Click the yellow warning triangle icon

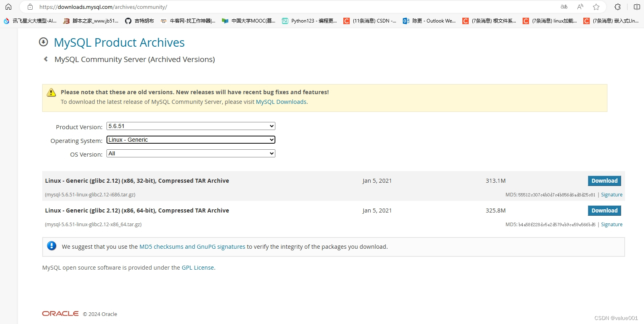click(51, 92)
